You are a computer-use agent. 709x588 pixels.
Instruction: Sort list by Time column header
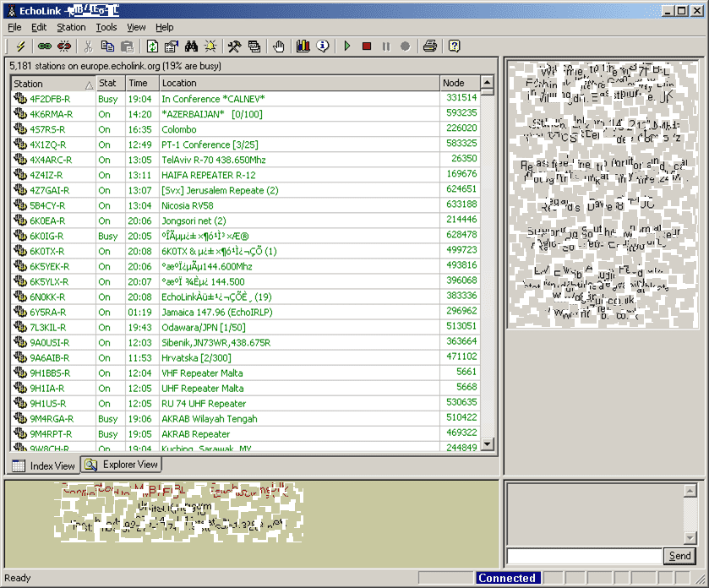(143, 83)
